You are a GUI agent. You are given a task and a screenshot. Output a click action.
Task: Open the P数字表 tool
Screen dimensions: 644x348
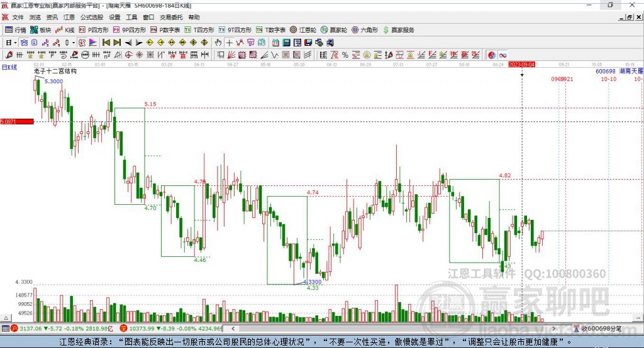165,30
